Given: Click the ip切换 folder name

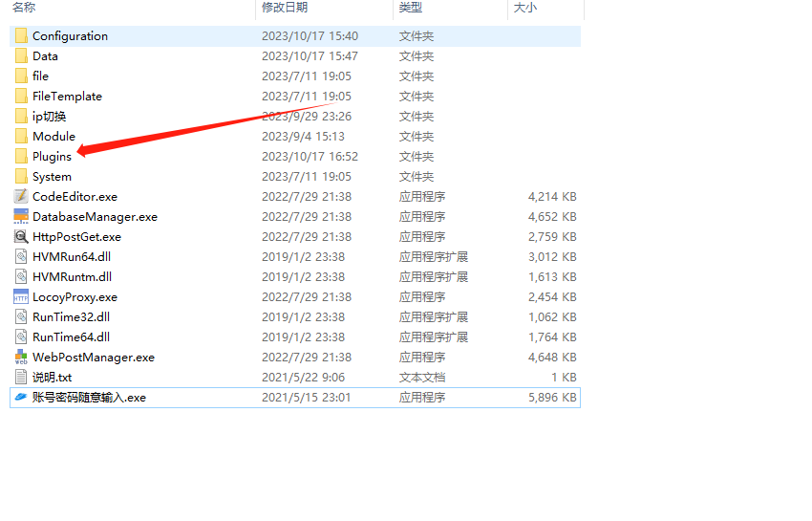Looking at the screenshot, I should coord(49,117).
